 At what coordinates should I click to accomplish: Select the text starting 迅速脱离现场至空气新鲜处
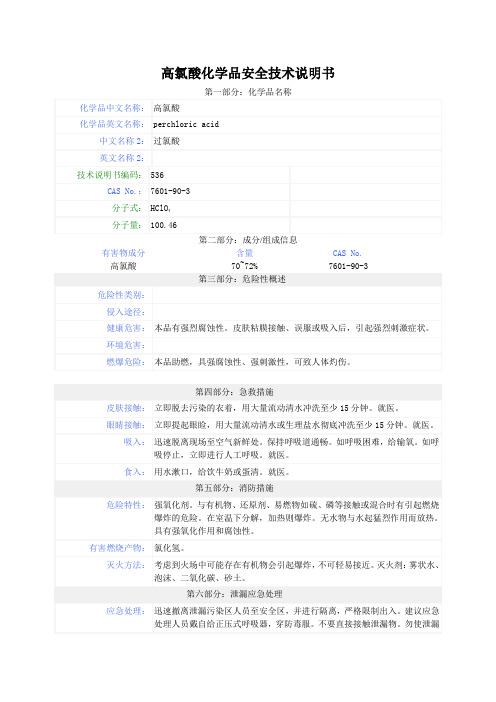pos(297,449)
